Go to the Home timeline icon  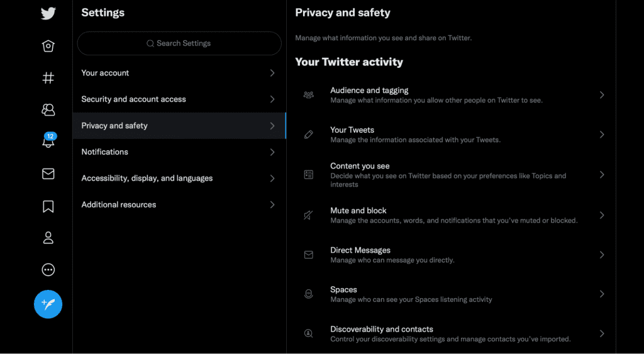[x=48, y=45]
